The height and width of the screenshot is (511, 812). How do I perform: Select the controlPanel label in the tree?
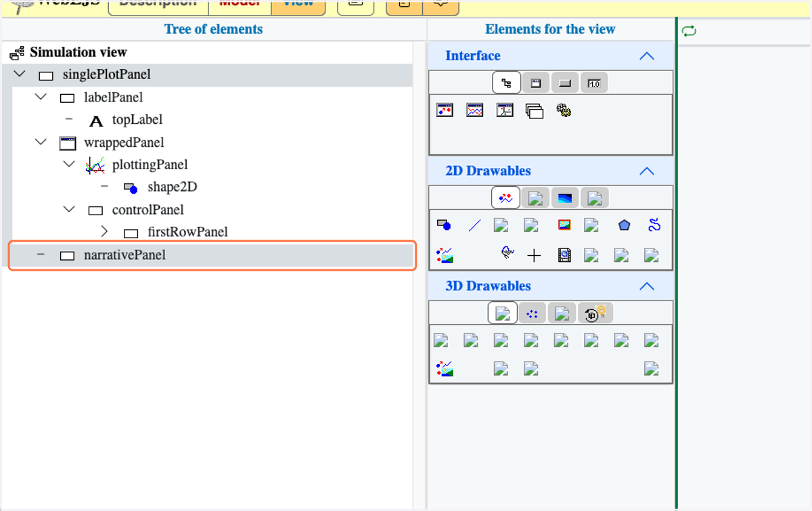coord(148,210)
